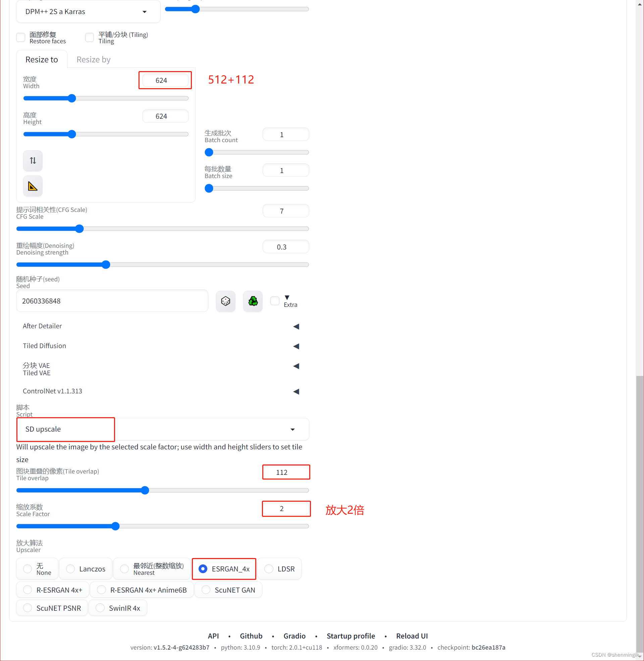Viewport: 644px width, 661px height.
Task: Enable the Tiling checkbox
Action: click(89, 37)
